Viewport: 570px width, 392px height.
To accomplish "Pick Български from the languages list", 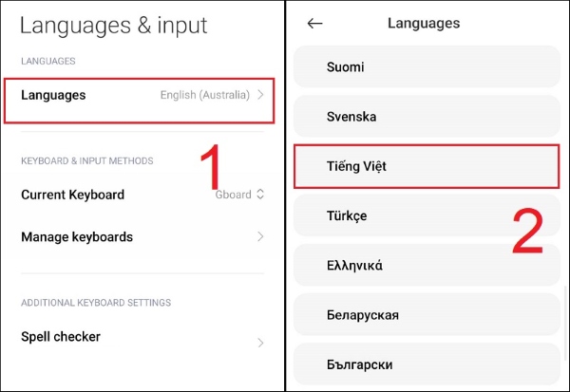I will pyautogui.click(x=426, y=364).
